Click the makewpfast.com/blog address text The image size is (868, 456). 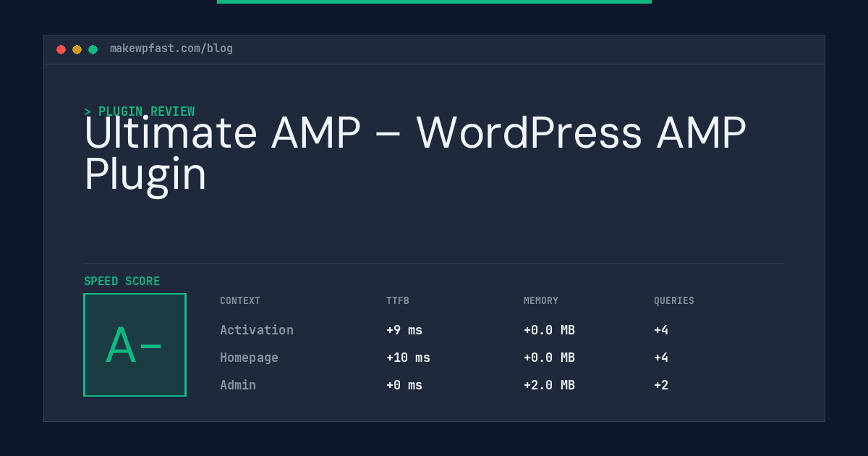[x=171, y=48]
